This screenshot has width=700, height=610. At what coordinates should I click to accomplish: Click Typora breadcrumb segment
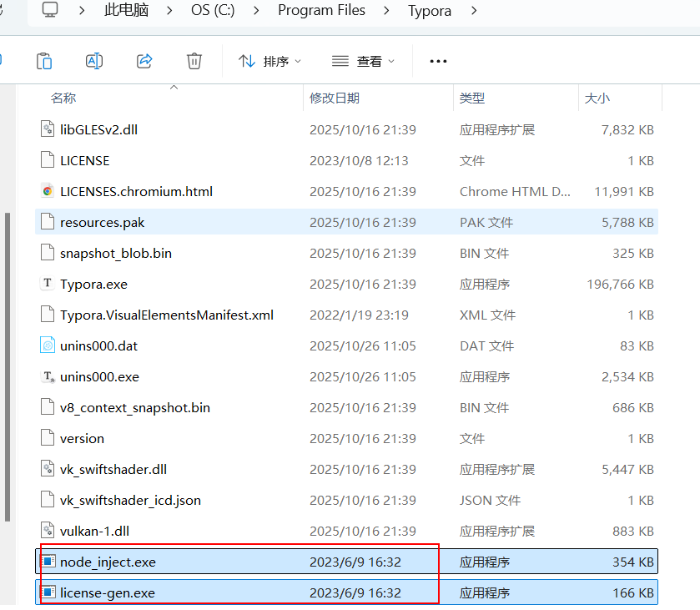pyautogui.click(x=430, y=11)
